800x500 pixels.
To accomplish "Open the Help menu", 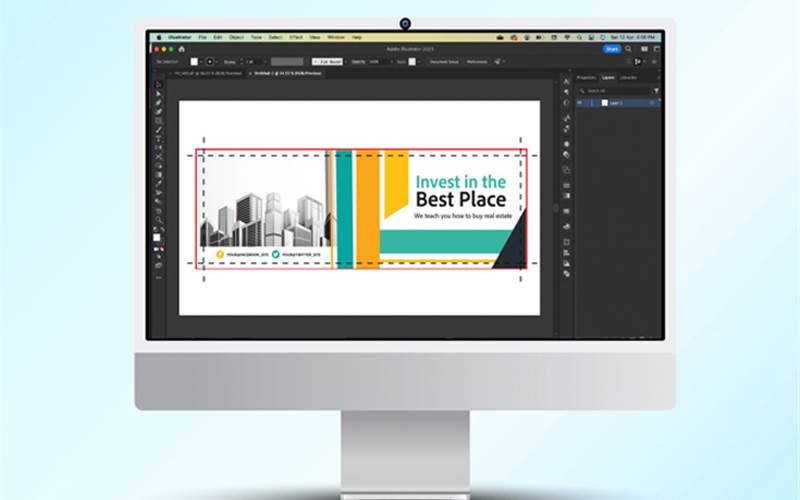I will (357, 37).
